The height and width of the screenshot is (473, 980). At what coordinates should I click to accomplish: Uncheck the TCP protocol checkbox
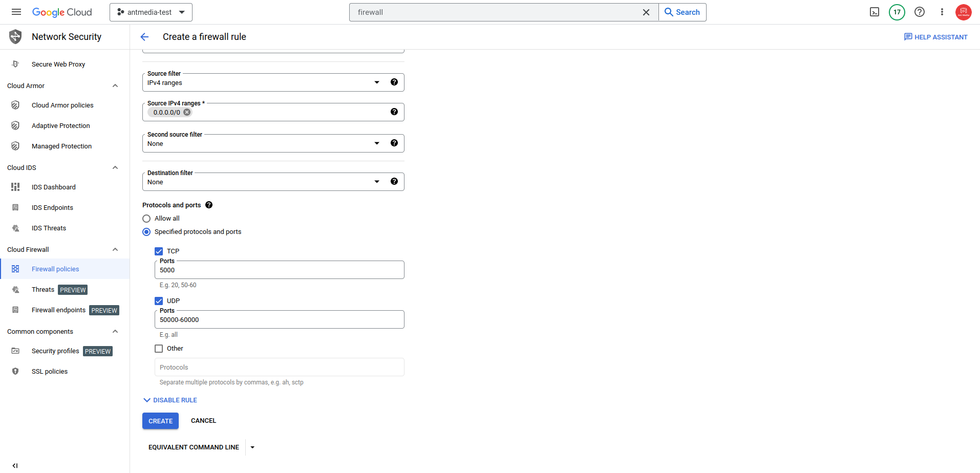click(x=159, y=251)
